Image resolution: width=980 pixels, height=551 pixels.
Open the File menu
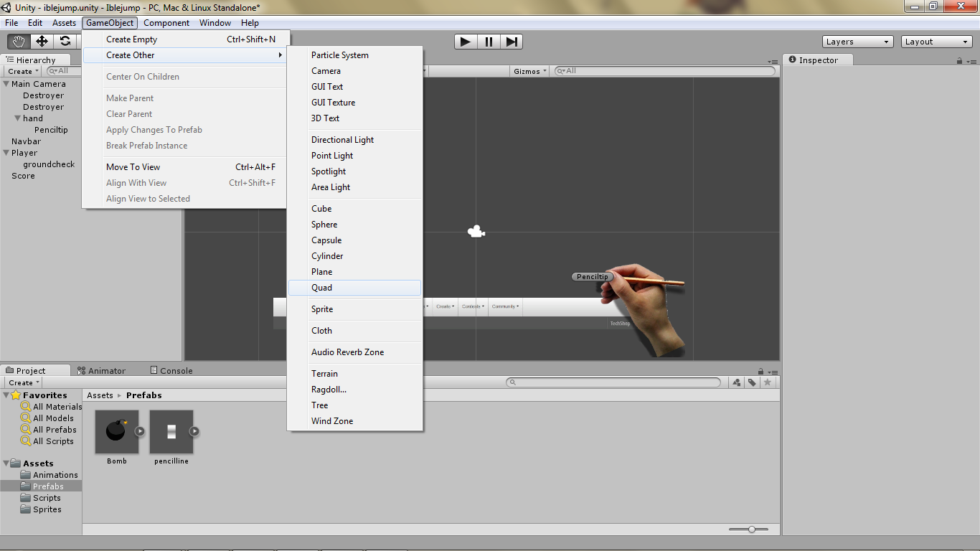tap(11, 23)
